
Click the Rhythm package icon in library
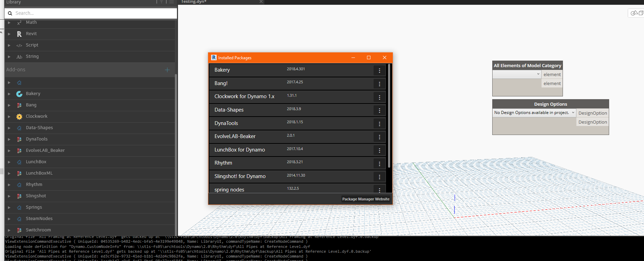(x=19, y=185)
